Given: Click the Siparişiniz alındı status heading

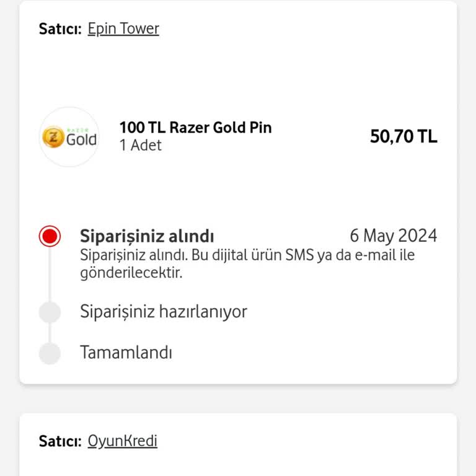Looking at the screenshot, I should click(147, 236).
